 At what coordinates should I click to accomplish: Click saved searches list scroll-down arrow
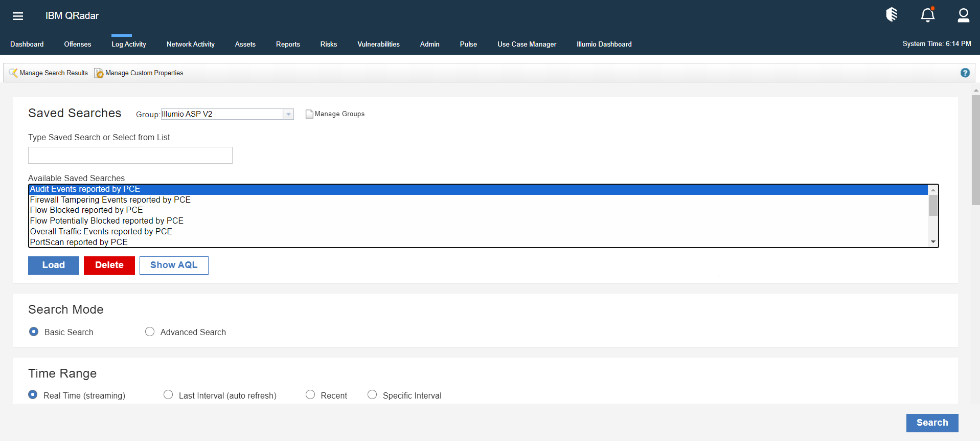click(933, 242)
